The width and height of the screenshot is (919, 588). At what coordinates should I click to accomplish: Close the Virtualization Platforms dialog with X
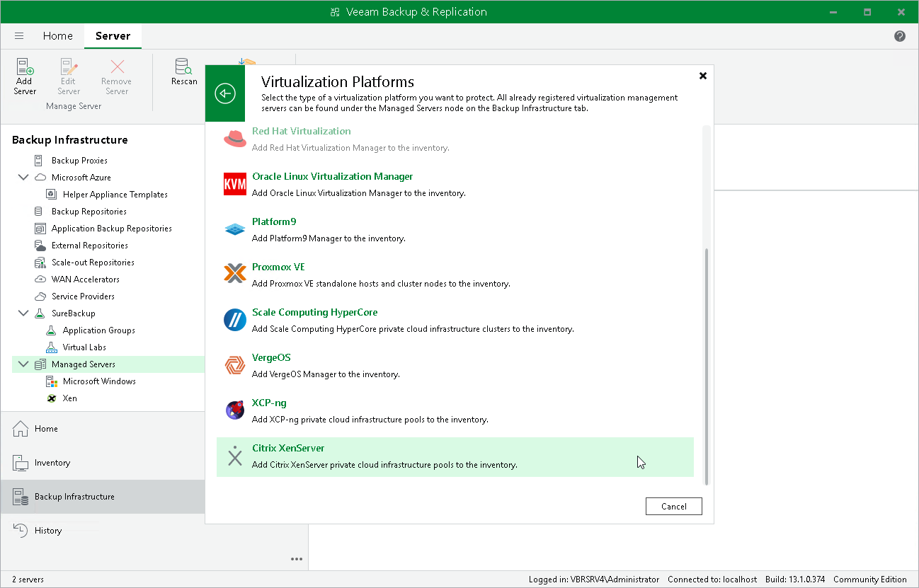(x=703, y=76)
